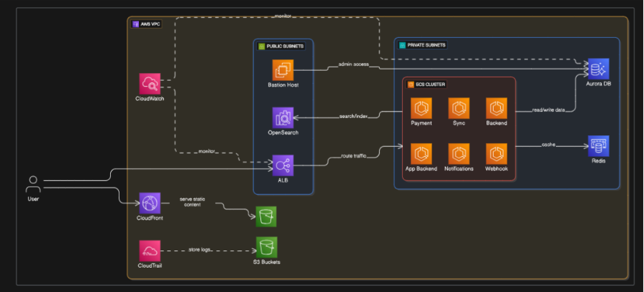Click the Aurora DB icon

[598, 69]
